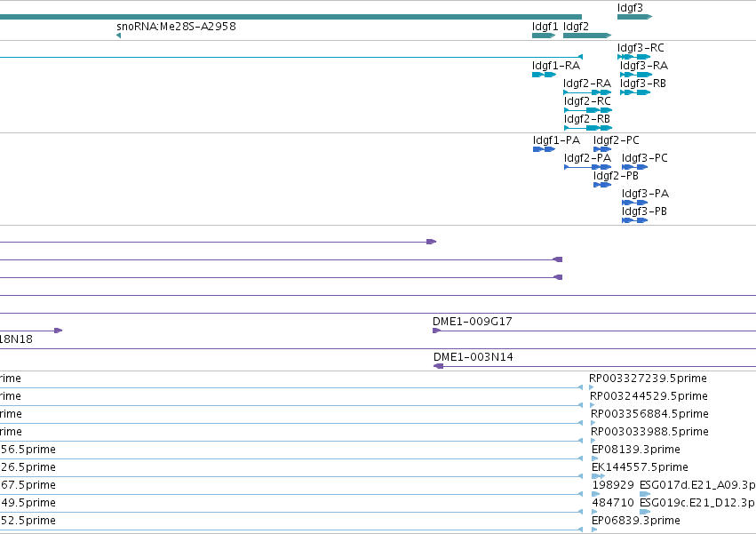Select the Idgf1-PA protein feature
The image size is (756, 534).
click(544, 149)
